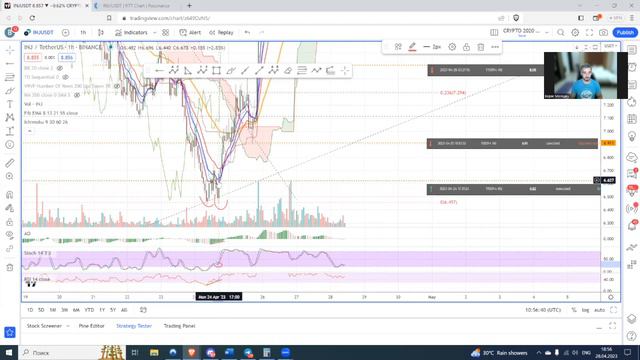The width and height of the screenshot is (640, 360).
Task: Open more options for selected drawing
Action: [495, 47]
